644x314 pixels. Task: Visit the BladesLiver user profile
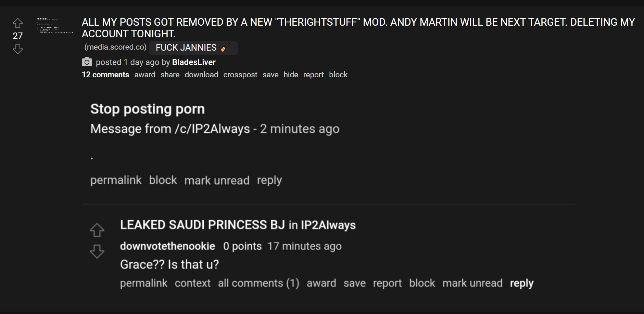(194, 62)
